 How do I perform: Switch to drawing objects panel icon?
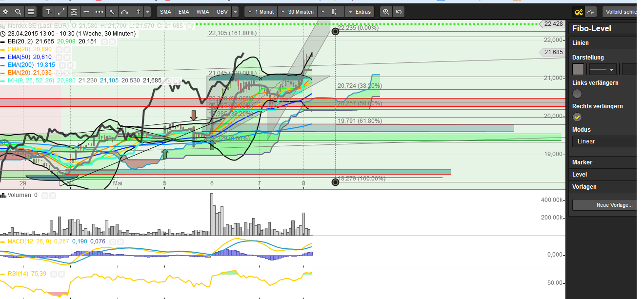[x=578, y=11]
